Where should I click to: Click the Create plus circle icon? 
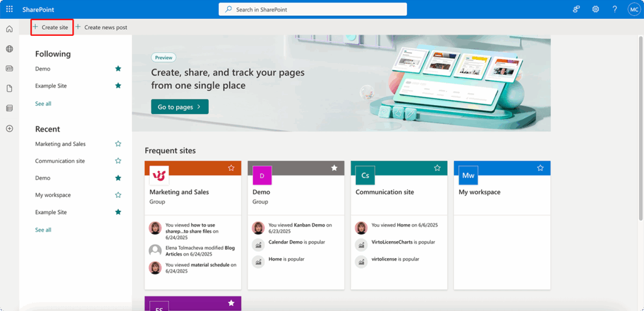tap(9, 128)
